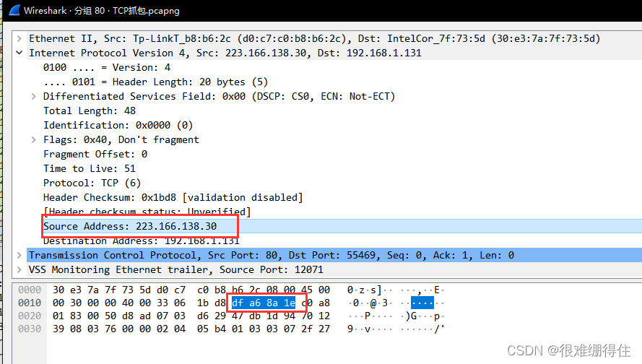This screenshot has width=642, height=364.
Task: Select the Fragment Offset: 0 field
Action: 95,154
